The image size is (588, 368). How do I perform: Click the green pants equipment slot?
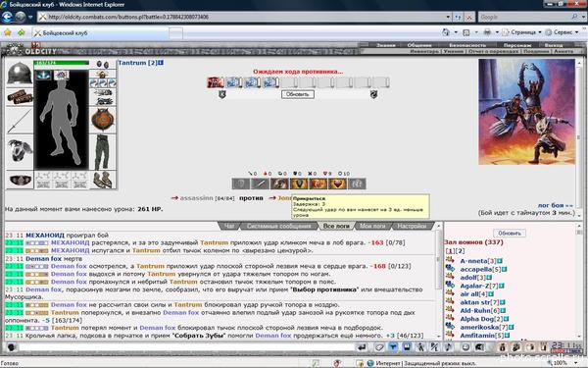(x=103, y=152)
